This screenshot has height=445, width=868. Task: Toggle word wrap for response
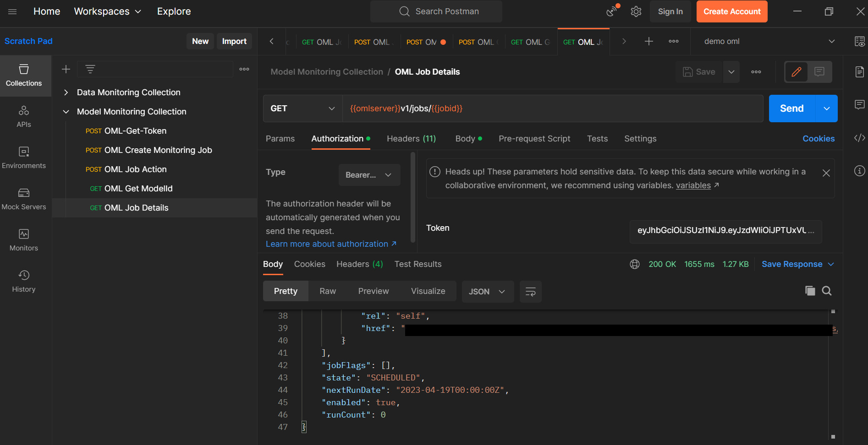click(530, 292)
